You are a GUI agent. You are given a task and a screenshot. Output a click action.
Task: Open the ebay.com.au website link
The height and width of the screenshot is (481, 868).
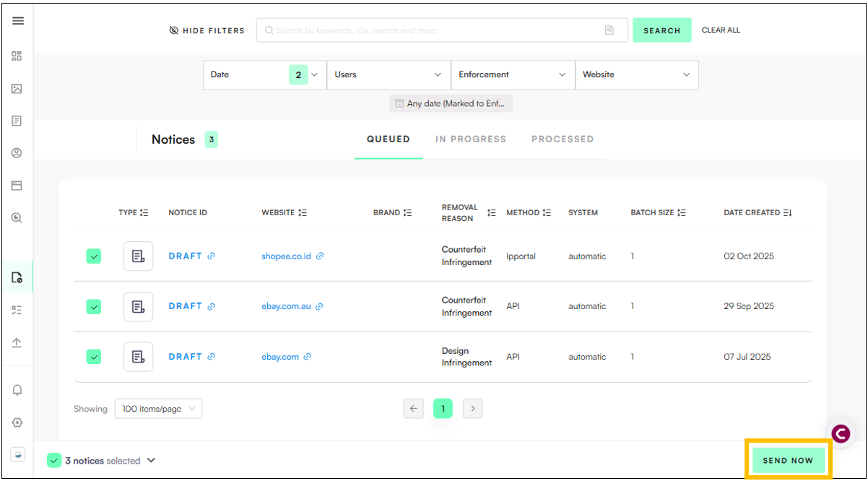286,306
